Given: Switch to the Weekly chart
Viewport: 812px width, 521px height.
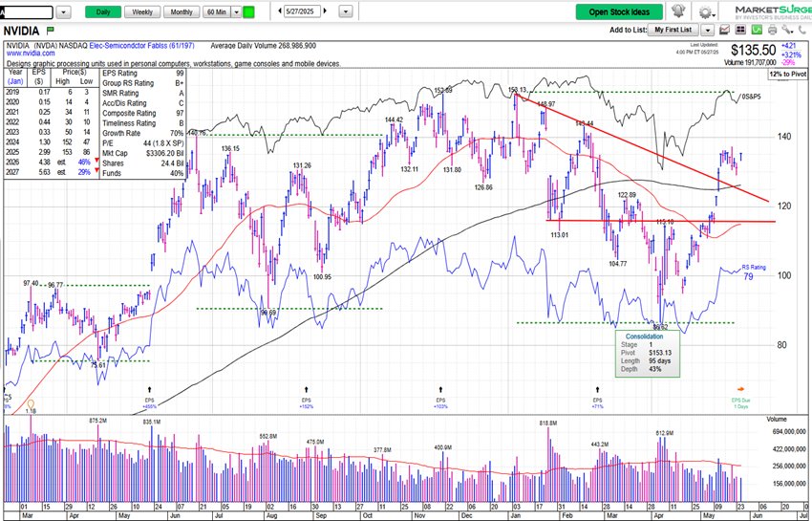Looking at the screenshot, I should (x=142, y=11).
